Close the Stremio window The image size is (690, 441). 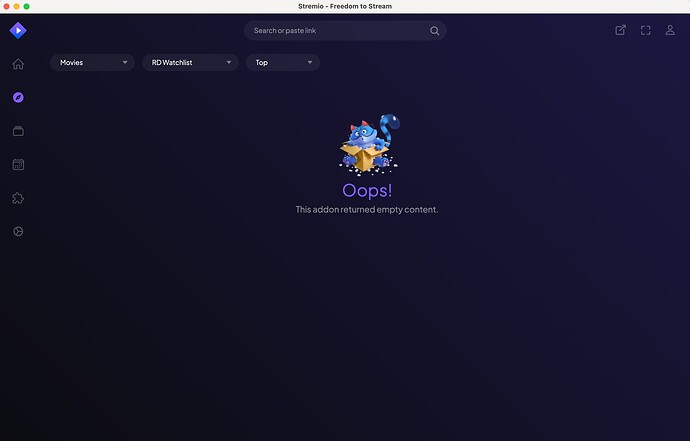[6, 6]
